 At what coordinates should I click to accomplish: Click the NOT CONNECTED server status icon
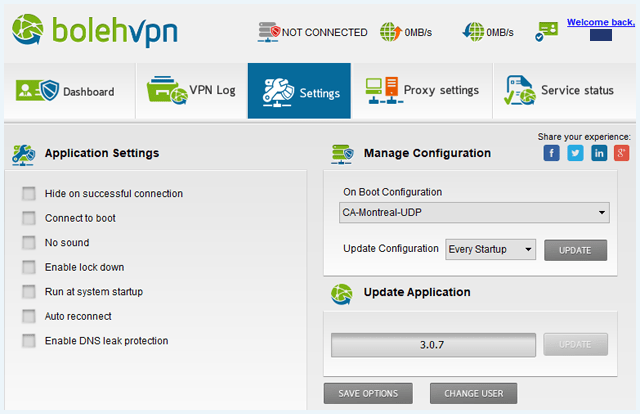pos(269,32)
